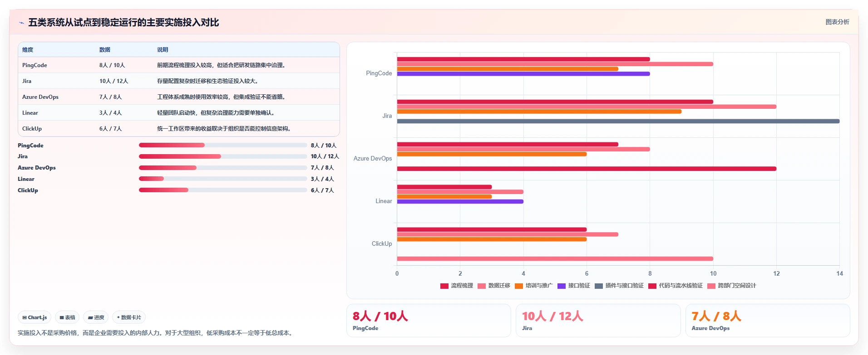The width and height of the screenshot is (868, 355).
Task: Click the PingCode y-axis label in chart
Action: [x=379, y=73]
